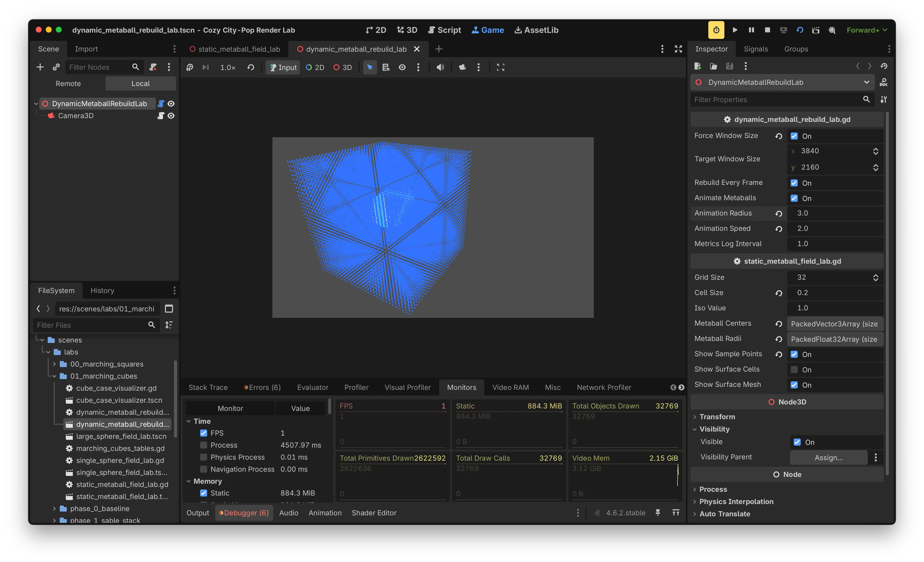Uncheck Force Window Size checkbox
This screenshot has height=562, width=924.
[x=794, y=136]
